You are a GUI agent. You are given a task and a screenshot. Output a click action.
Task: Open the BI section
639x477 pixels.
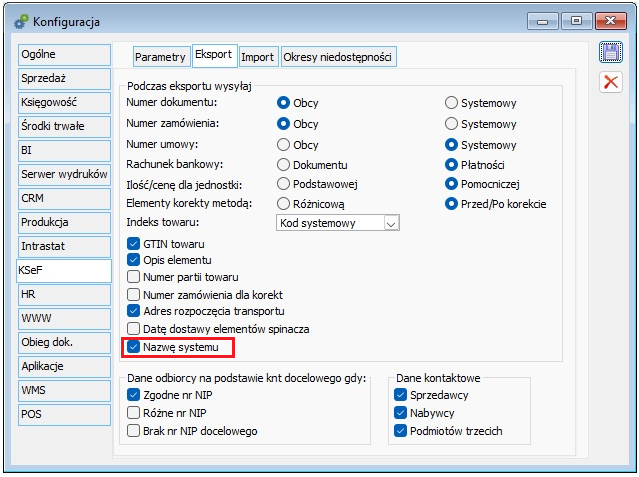point(64,150)
